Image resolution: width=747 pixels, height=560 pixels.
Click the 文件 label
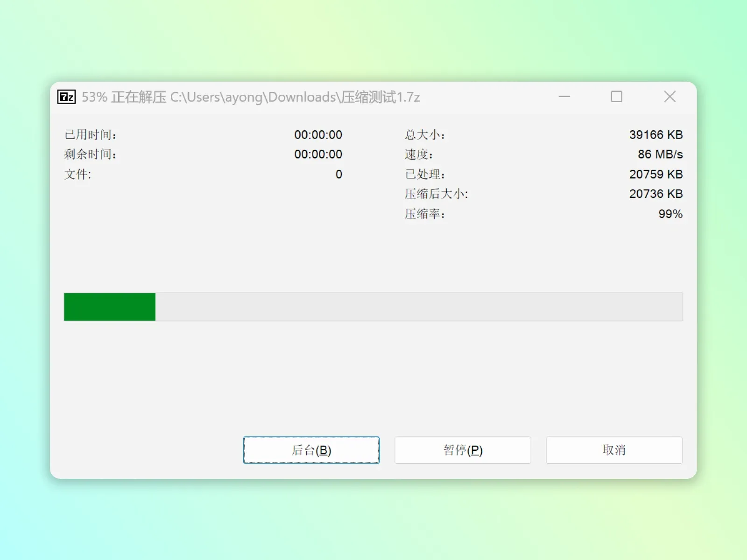(78, 175)
